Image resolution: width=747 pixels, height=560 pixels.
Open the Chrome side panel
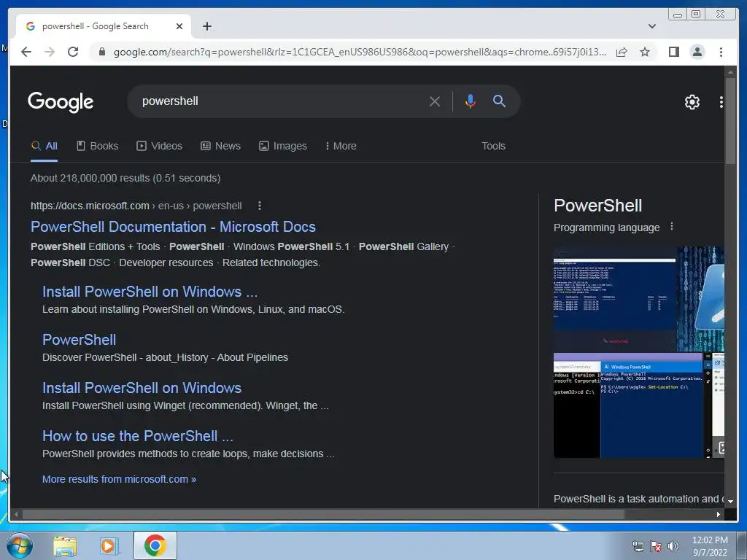click(673, 52)
